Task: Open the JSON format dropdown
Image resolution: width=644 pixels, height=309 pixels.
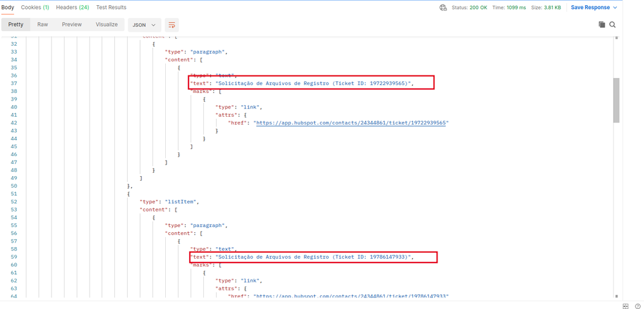Action: click(144, 25)
